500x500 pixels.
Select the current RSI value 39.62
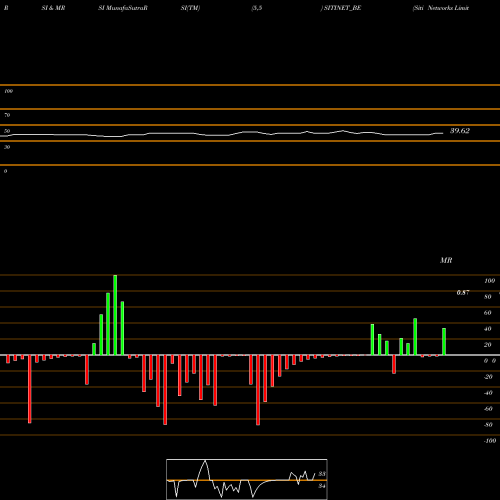[460, 131]
